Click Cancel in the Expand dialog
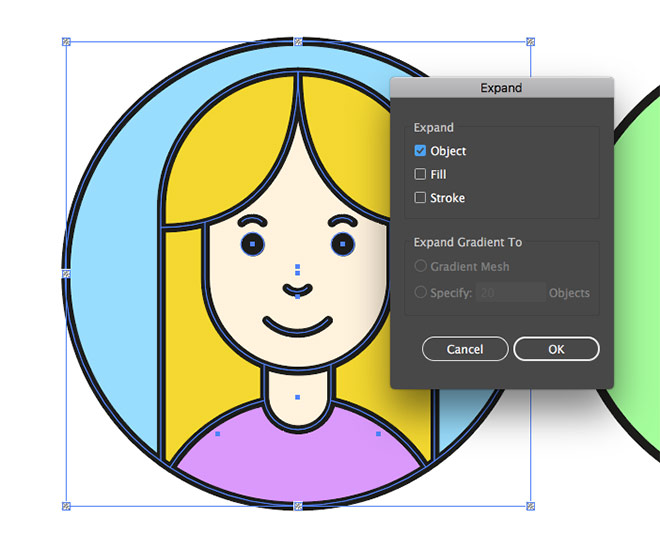 [465, 349]
